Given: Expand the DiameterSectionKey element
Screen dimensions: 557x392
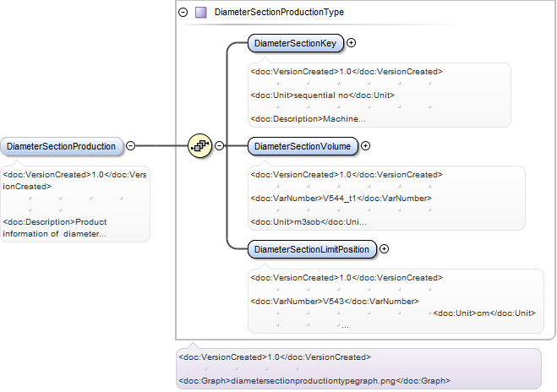Looking at the screenshot, I should coord(351,43).
